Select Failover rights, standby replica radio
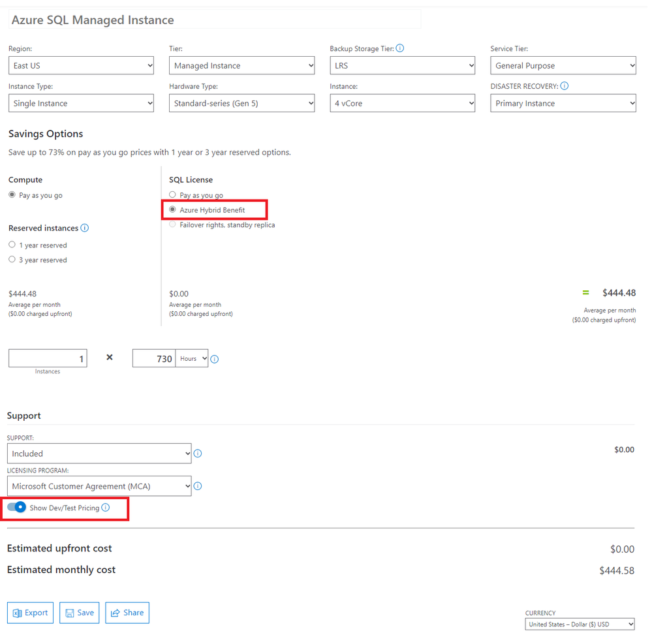The image size is (652, 644). 172,224
